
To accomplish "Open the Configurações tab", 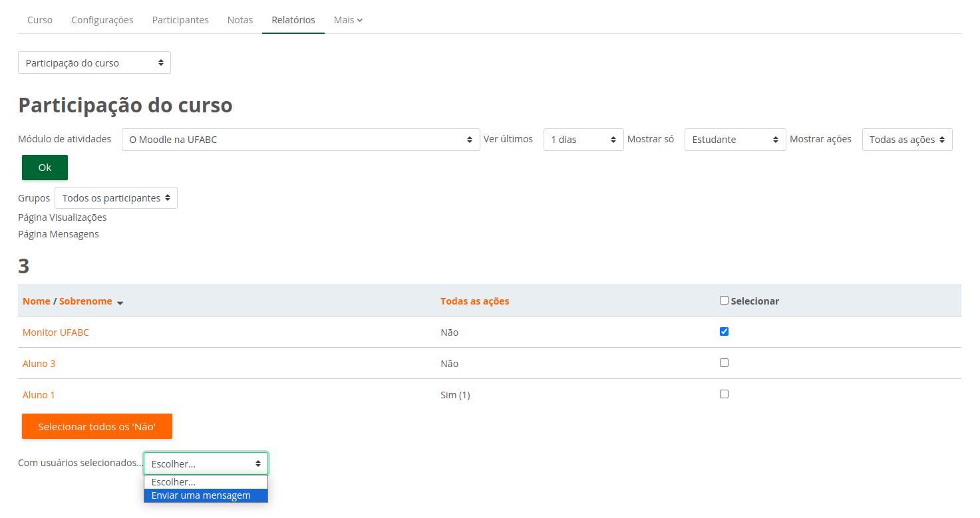I will point(102,20).
